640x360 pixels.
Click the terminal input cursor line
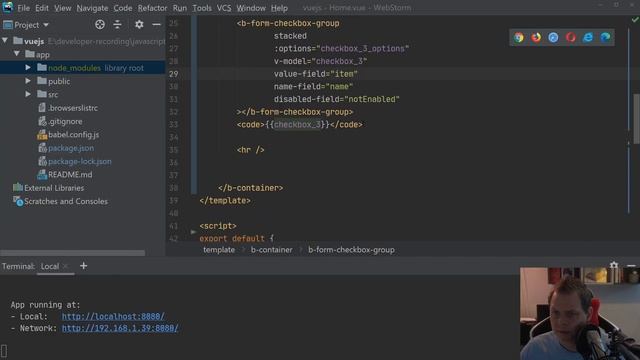click(4, 351)
